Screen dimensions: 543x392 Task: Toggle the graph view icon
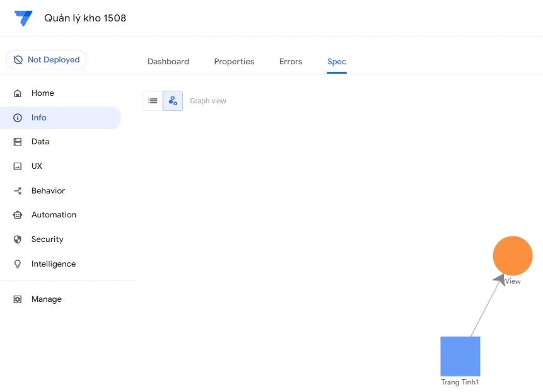173,101
